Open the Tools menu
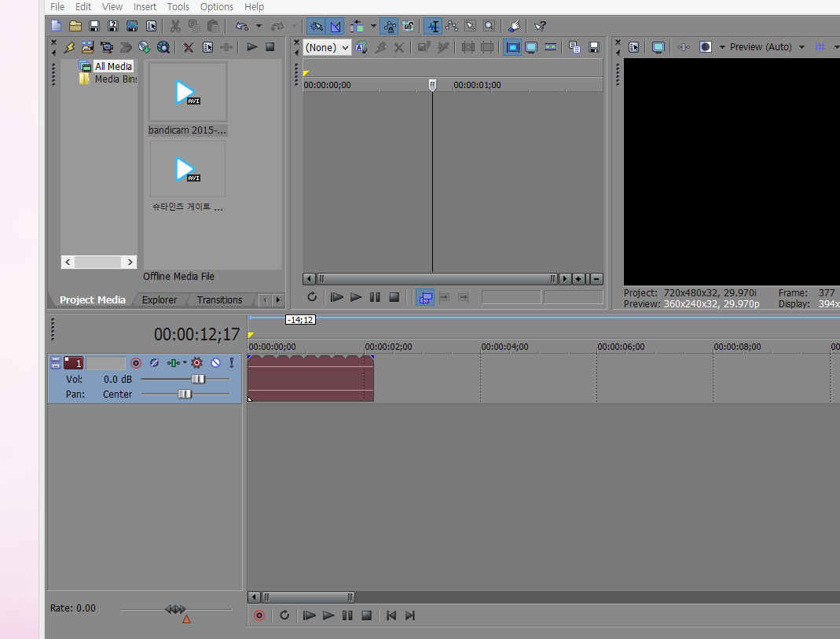This screenshot has width=840, height=639. 178,6
